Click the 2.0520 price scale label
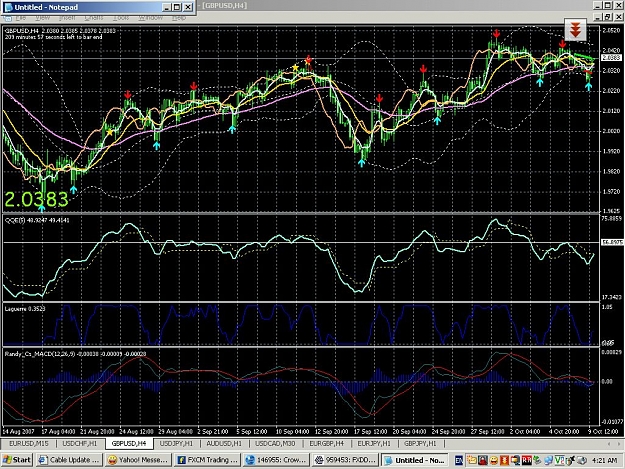 coord(611,30)
